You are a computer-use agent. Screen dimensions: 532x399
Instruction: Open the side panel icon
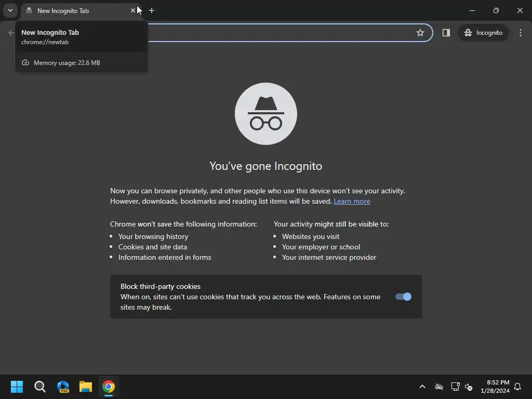click(446, 33)
